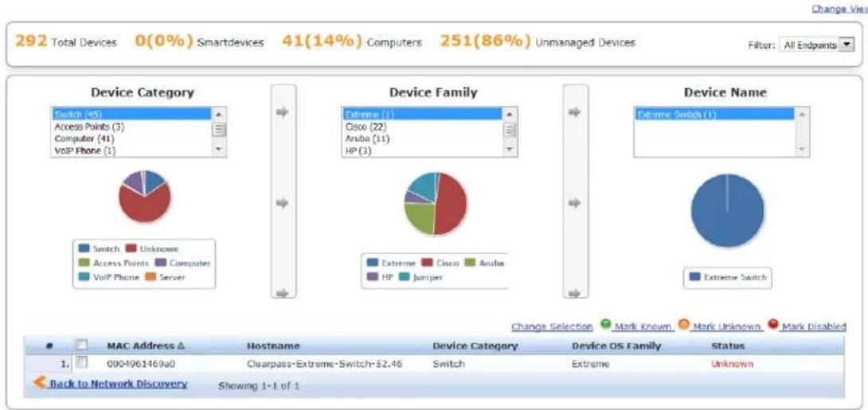Click the VoIP Phone legend color square
Image resolution: width=868 pixels, height=410 pixels.
pyautogui.click(x=84, y=277)
